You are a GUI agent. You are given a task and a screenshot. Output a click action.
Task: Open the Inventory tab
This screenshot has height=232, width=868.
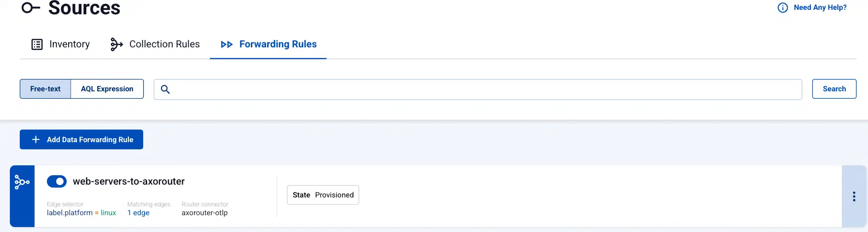pyautogui.click(x=60, y=44)
